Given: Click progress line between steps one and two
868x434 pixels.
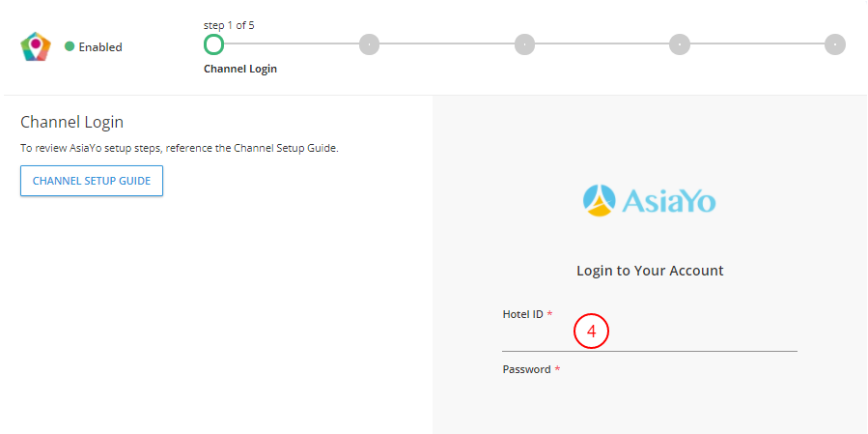Looking at the screenshot, I should coord(292,43).
